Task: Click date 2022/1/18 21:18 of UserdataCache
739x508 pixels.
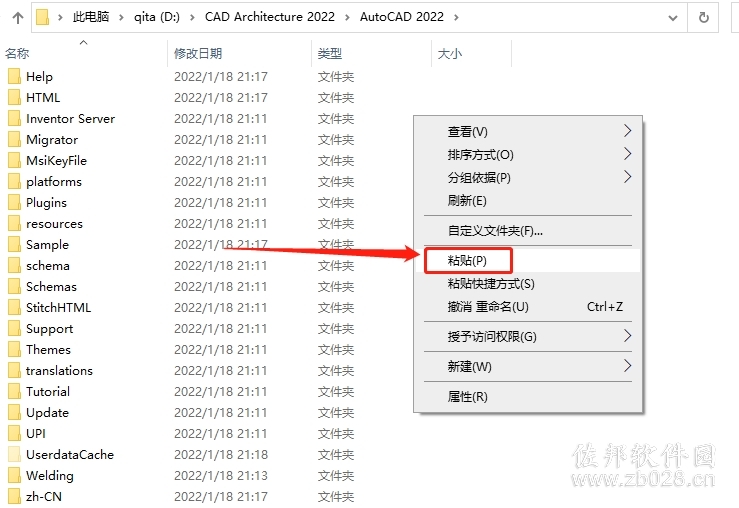Action: coord(221,454)
